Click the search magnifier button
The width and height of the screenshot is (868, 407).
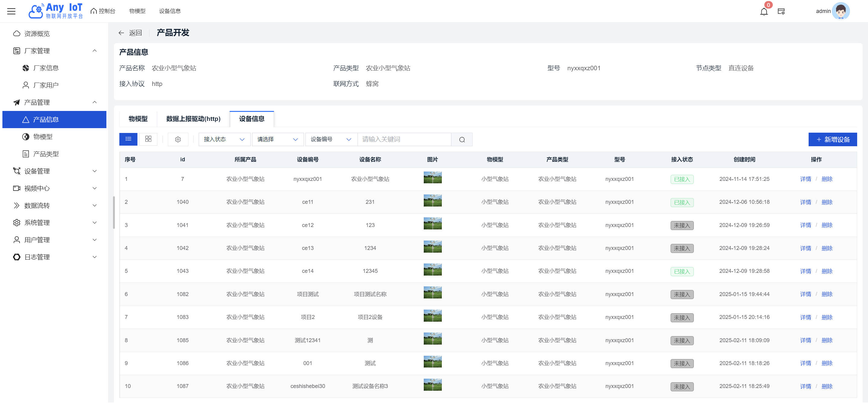point(462,140)
